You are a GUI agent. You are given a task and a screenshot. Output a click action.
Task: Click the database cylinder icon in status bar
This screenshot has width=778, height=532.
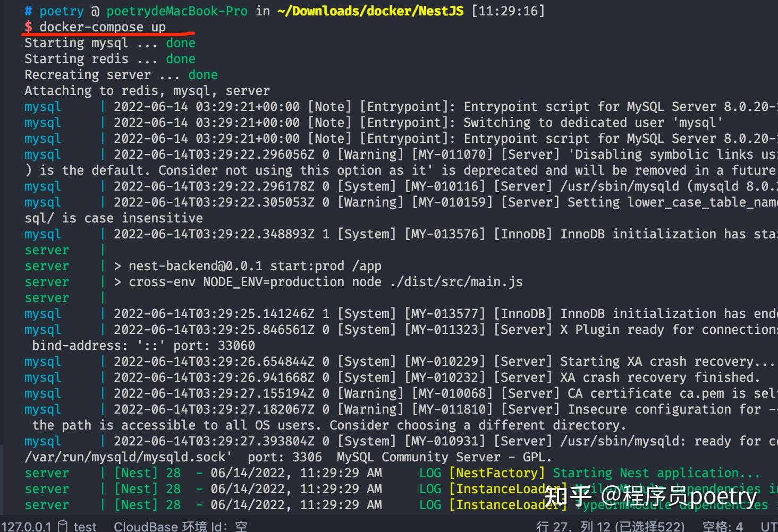[63, 526]
